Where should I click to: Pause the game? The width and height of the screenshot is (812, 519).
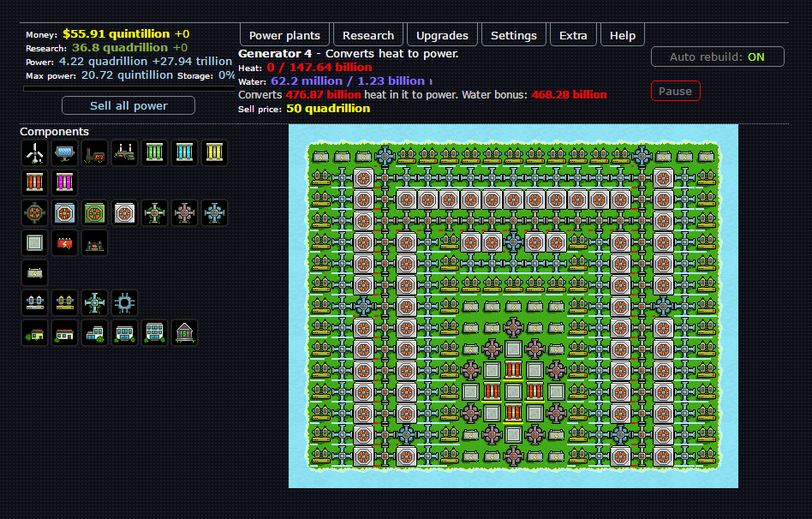(x=675, y=91)
